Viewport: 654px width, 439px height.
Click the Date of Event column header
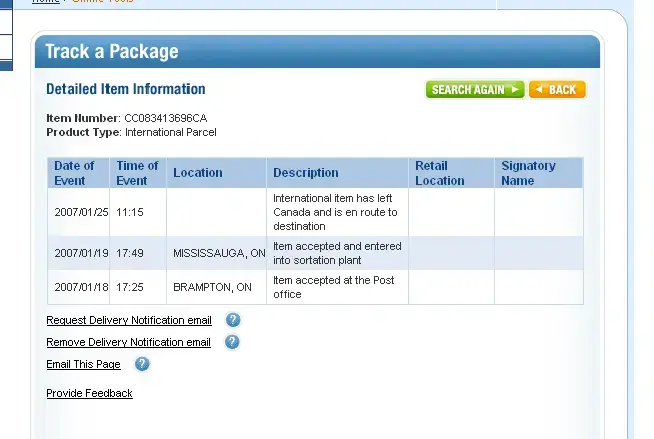point(78,173)
